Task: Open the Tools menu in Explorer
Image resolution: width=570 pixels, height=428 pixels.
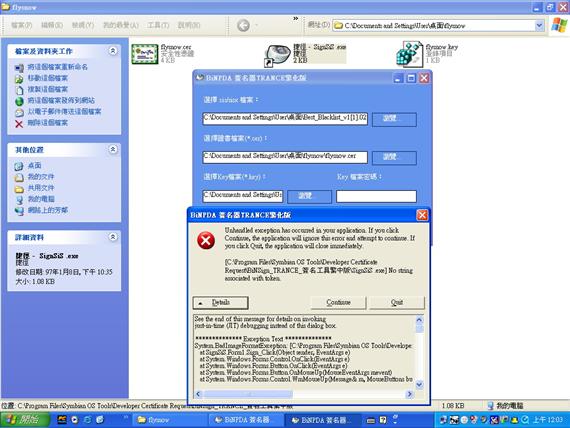Action: [158, 25]
